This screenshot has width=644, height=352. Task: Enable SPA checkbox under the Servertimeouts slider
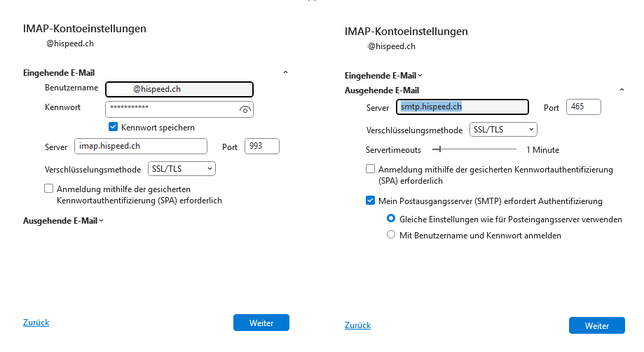371,169
